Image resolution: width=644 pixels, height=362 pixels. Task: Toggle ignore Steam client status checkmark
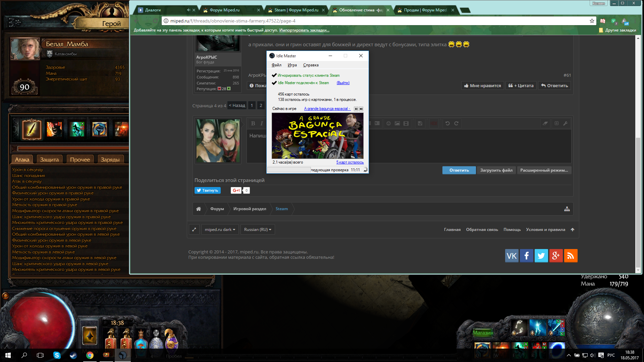click(274, 75)
